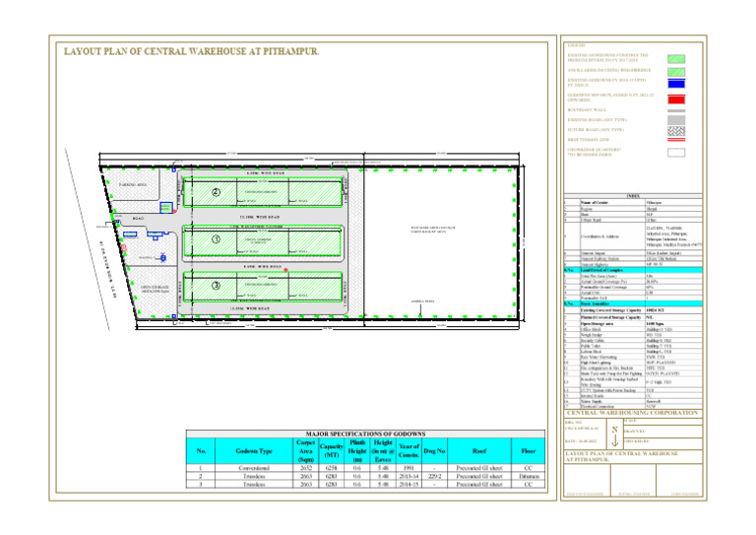Pick the solid blue legend swatch

[676, 84]
